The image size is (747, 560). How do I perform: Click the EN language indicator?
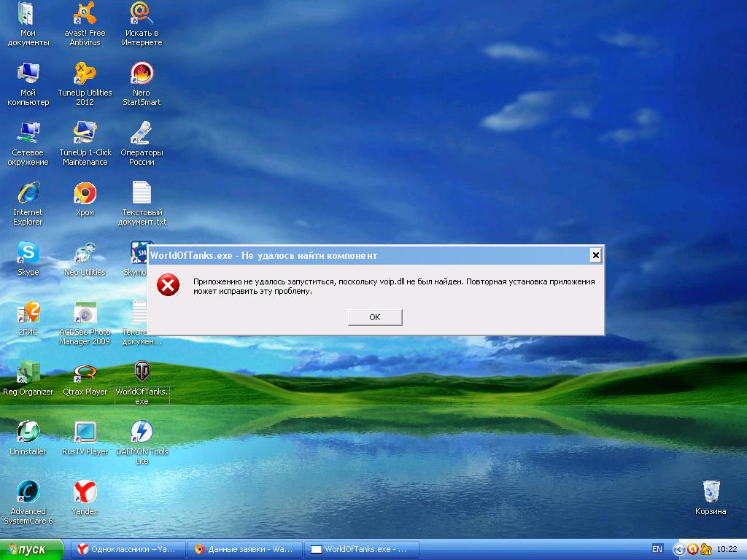click(x=657, y=550)
